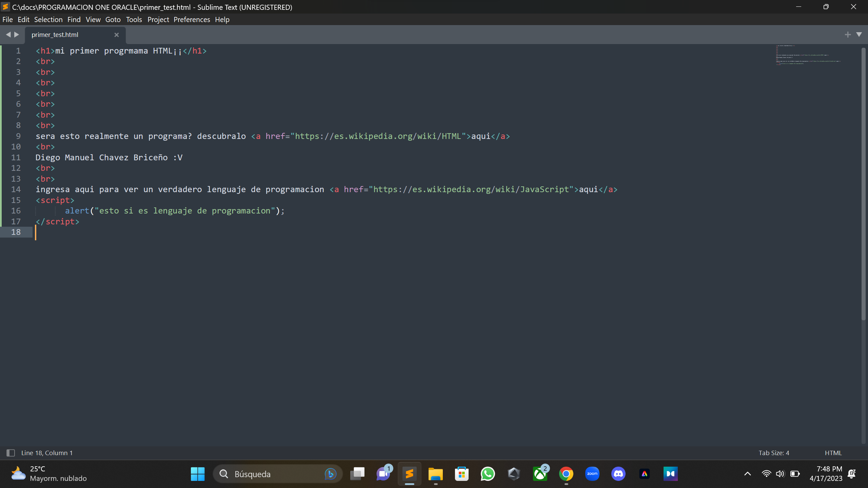Toggle the sidebar panel switcher icon
Screen dimensions: 868x488
pos(11,453)
